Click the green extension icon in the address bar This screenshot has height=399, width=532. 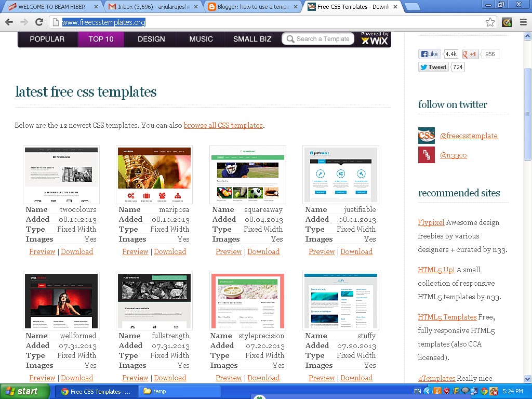coord(506,23)
